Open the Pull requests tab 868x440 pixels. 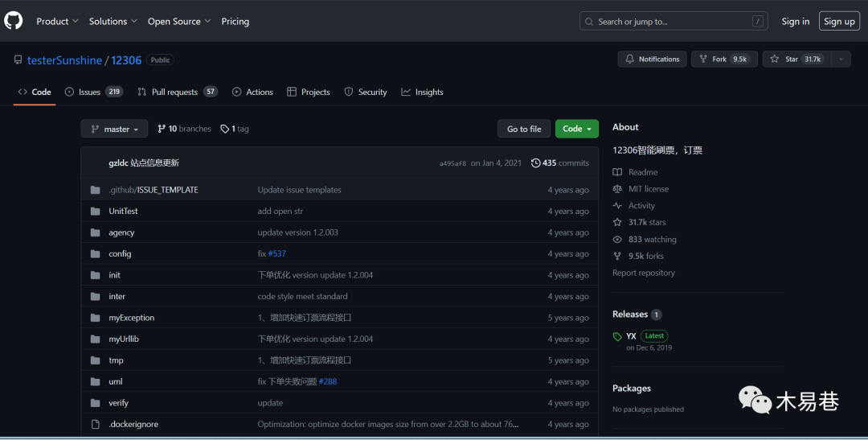pos(177,92)
